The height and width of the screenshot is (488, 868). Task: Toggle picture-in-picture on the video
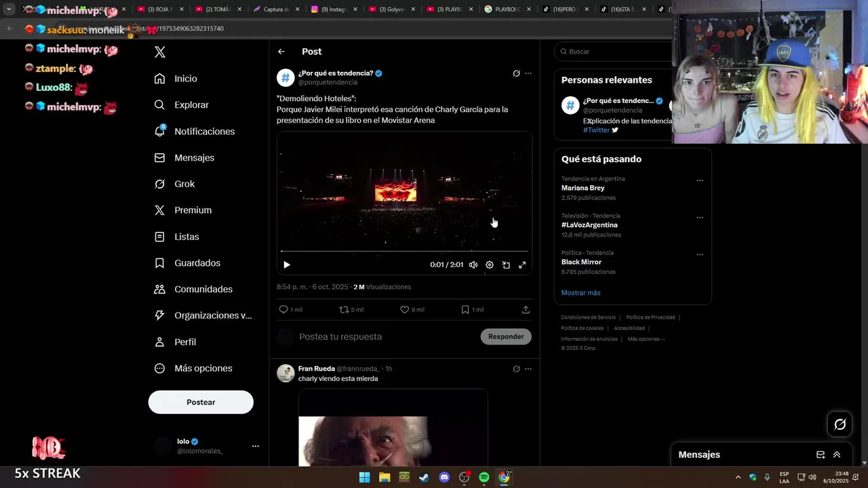[x=506, y=265]
